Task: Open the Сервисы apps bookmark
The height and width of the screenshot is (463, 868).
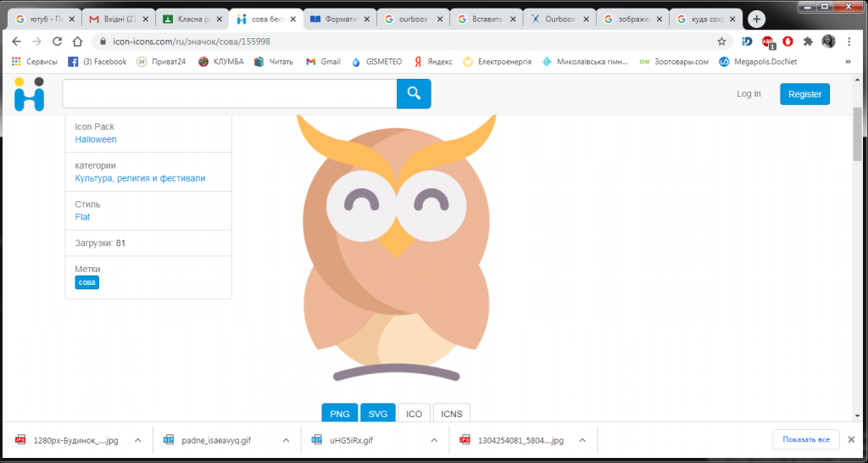Action: point(34,61)
